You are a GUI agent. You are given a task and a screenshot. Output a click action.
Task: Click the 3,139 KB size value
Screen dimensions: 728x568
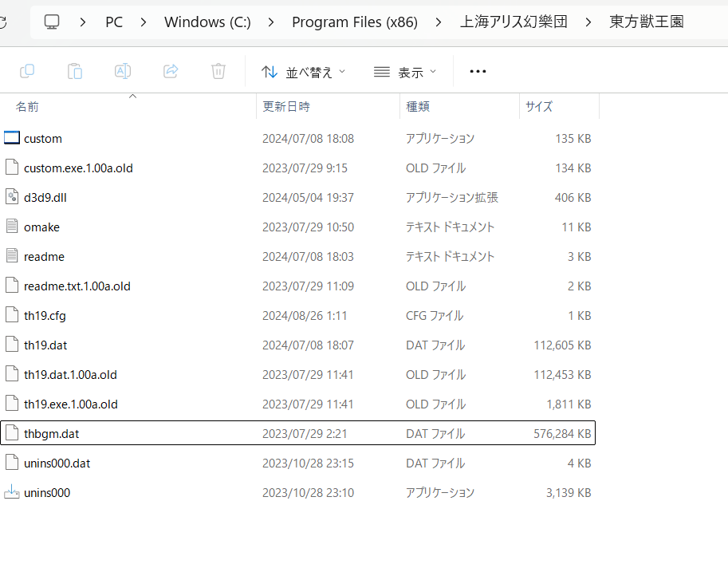(569, 493)
